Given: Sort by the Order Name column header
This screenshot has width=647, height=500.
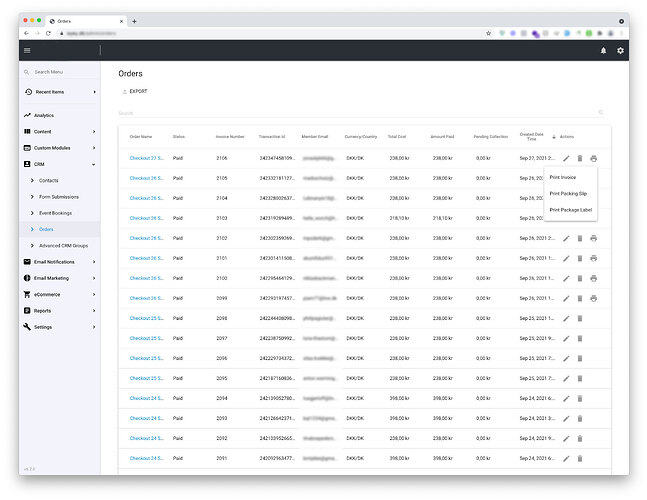Looking at the screenshot, I should 141,137.
